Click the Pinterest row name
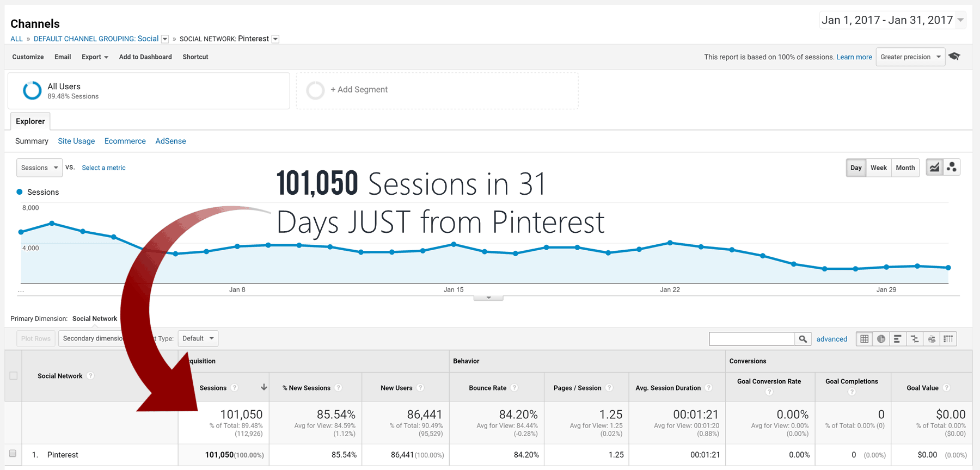This screenshot has width=980, height=470. 63,455
